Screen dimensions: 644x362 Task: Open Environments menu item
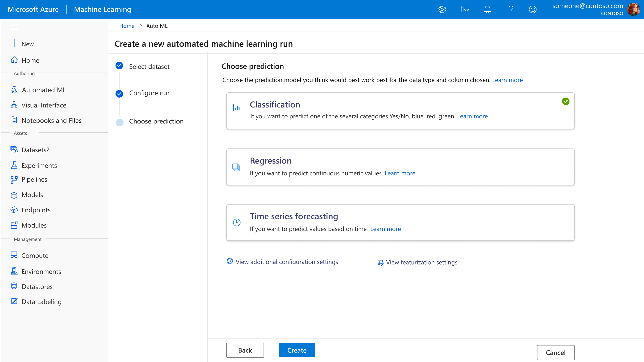tap(41, 271)
